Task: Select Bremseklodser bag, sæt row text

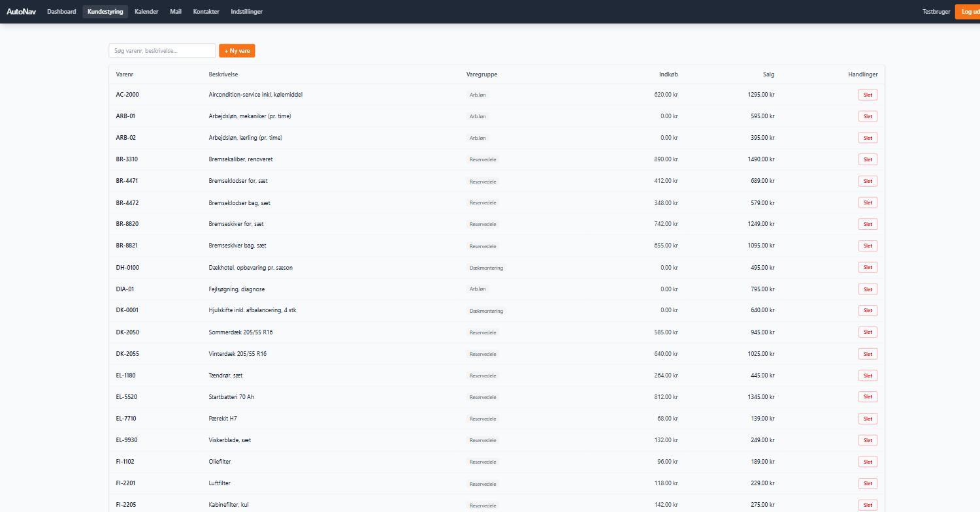Action: (x=239, y=202)
